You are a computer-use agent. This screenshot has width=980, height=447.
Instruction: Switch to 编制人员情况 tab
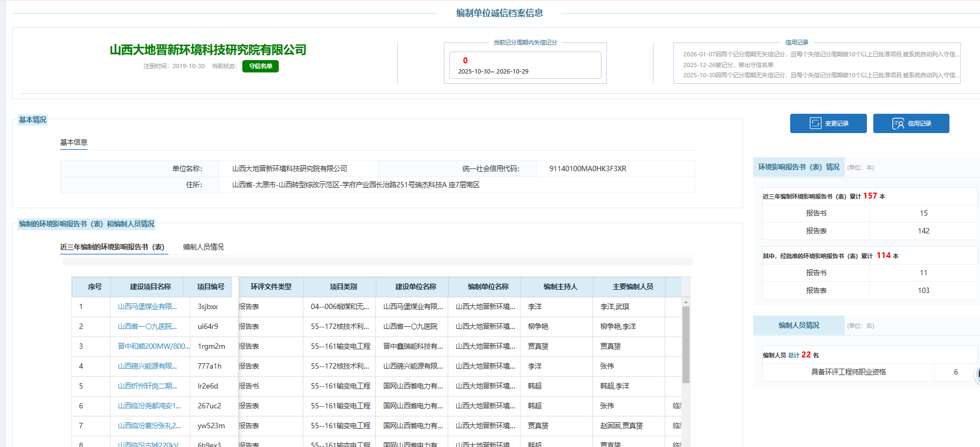click(x=203, y=247)
